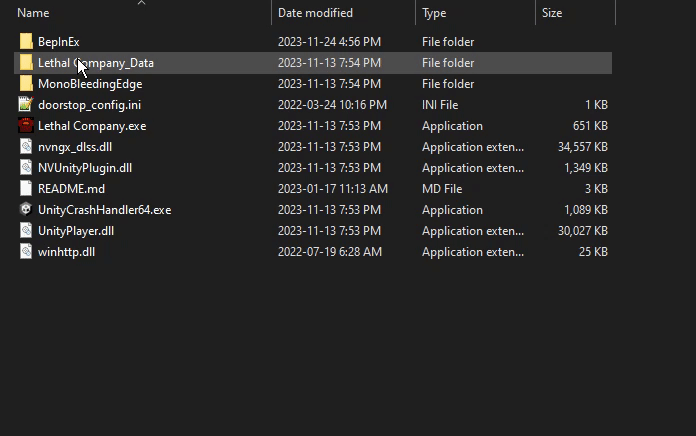Select the Lethal Company.exe file name
The image size is (696, 436).
[92, 126]
